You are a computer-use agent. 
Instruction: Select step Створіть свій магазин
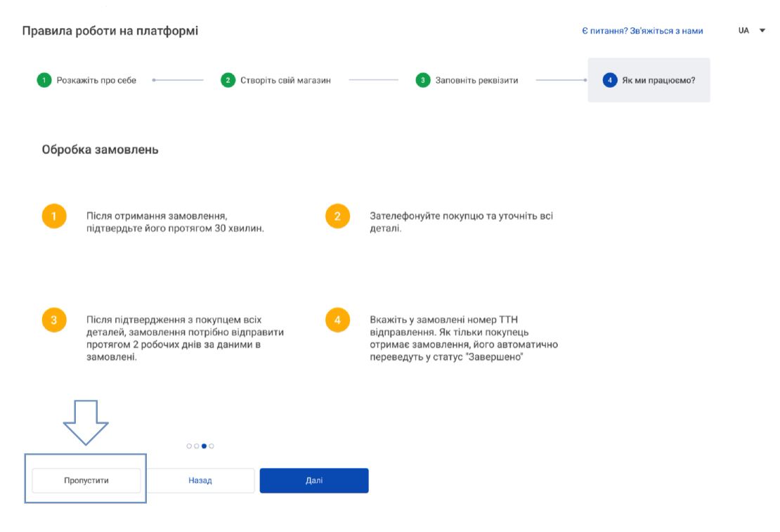pos(275,80)
